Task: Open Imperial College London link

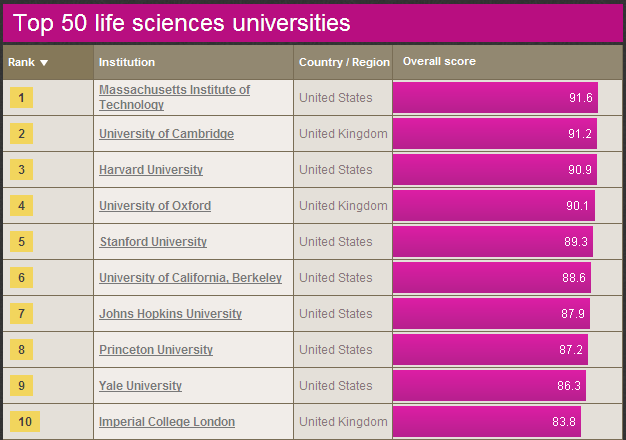Action: pos(167,422)
